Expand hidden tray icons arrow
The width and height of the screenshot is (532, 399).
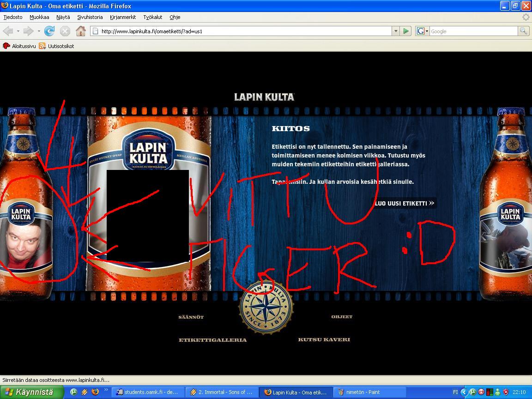click(x=465, y=392)
